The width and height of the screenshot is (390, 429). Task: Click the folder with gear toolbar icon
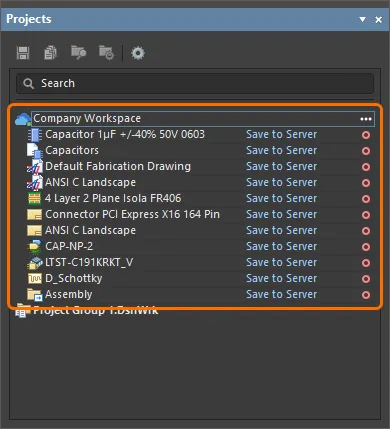106,53
